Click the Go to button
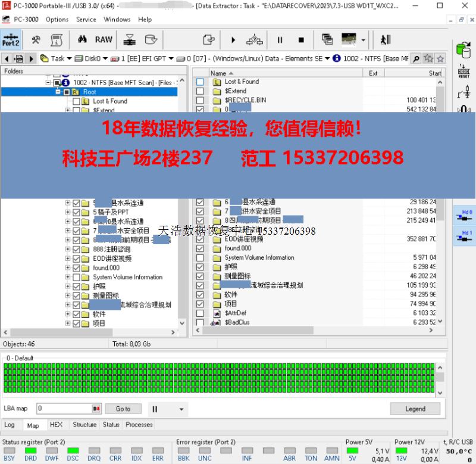 pos(123,409)
